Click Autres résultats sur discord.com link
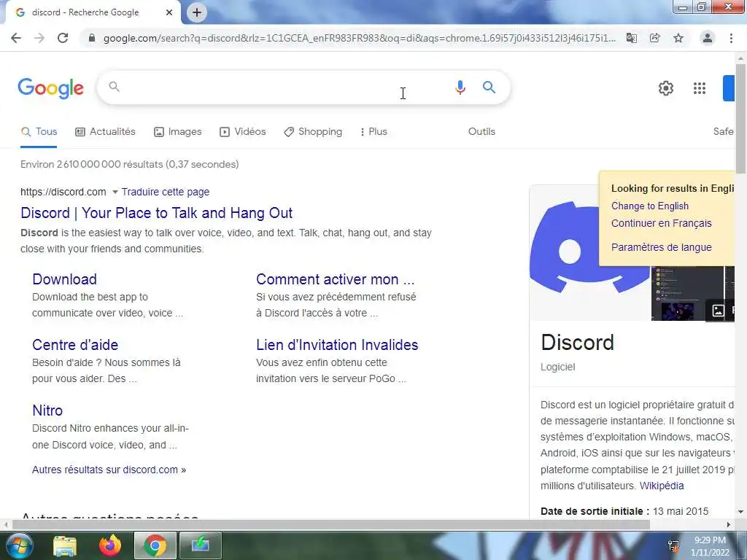This screenshot has width=747, height=560. point(109,470)
